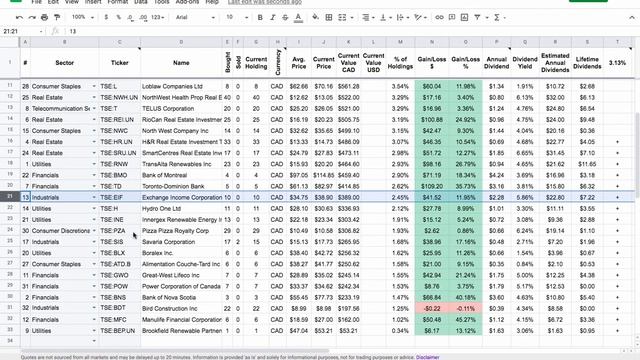Click the Insert comment icon
Screen dimensions: 640x360
[452, 18]
